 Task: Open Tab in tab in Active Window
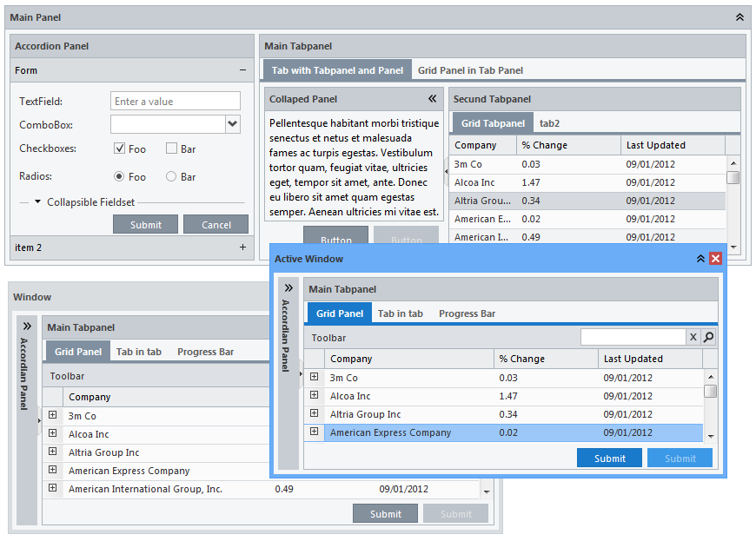401,313
